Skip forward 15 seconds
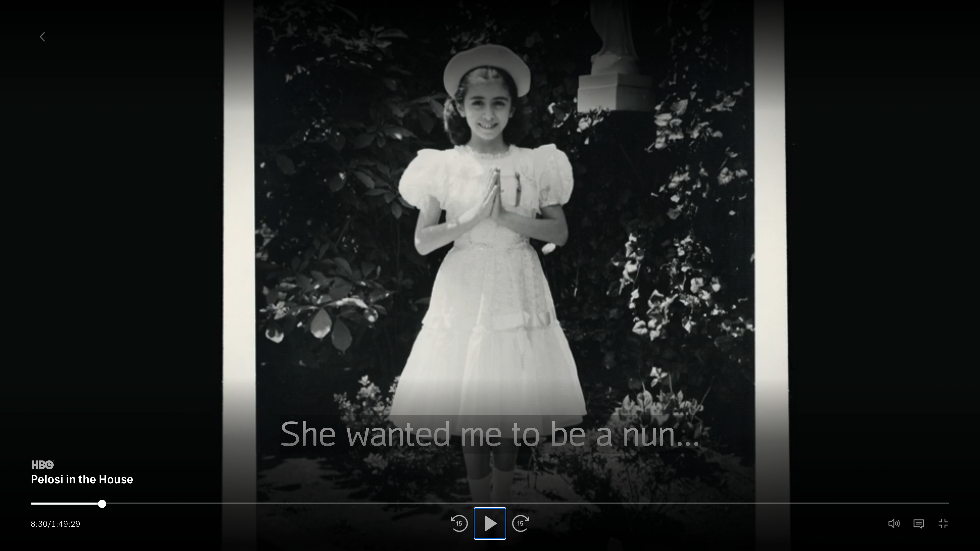 (520, 524)
